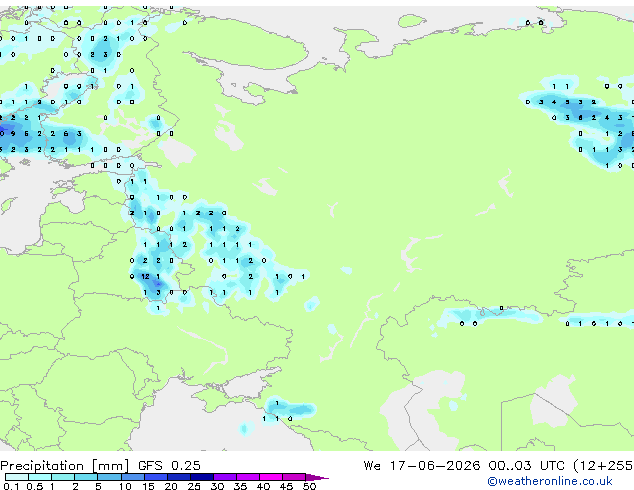Pick legend color between 30 and 35
Screen dimensions: 634x490
(x=225, y=477)
